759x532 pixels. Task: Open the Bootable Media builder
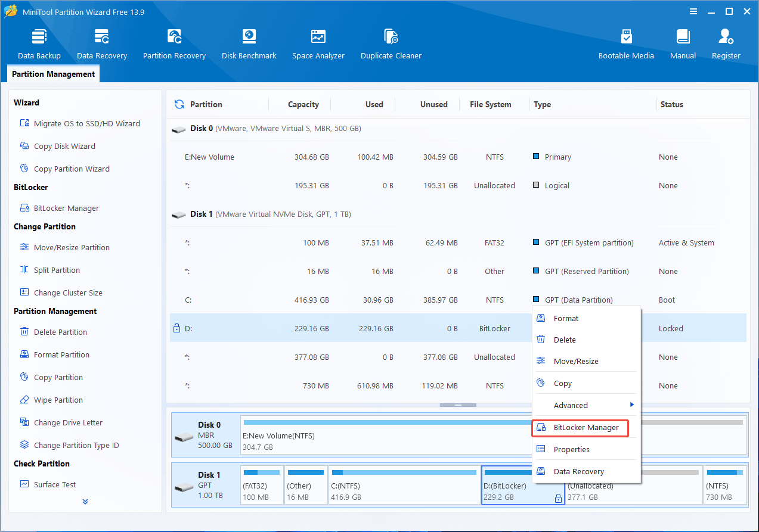[x=626, y=44]
